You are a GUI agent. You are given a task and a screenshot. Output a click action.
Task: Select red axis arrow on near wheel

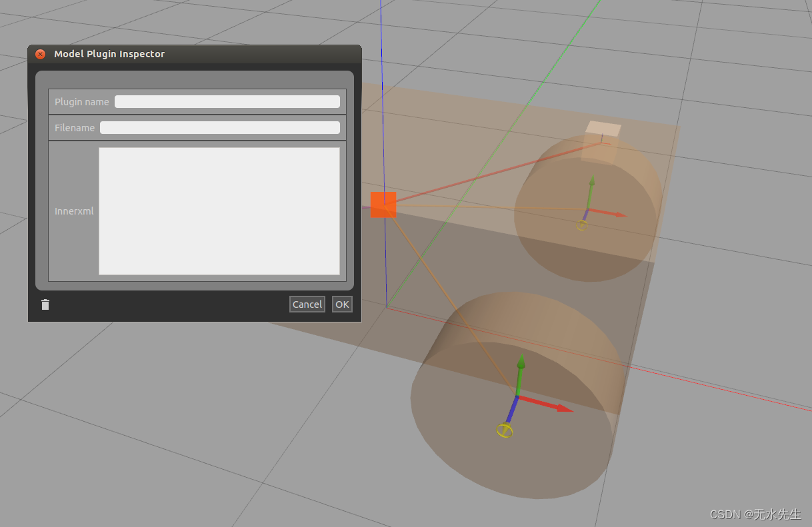546,403
